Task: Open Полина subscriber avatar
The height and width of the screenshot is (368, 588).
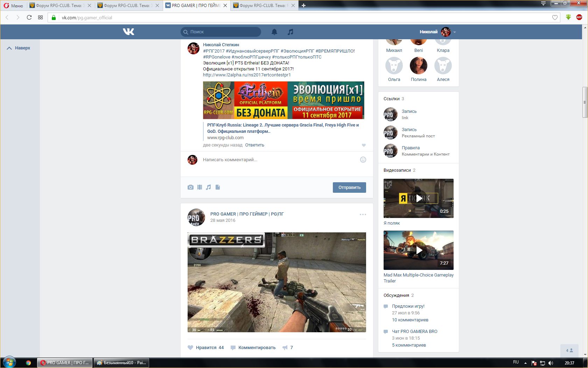Action: tap(419, 66)
